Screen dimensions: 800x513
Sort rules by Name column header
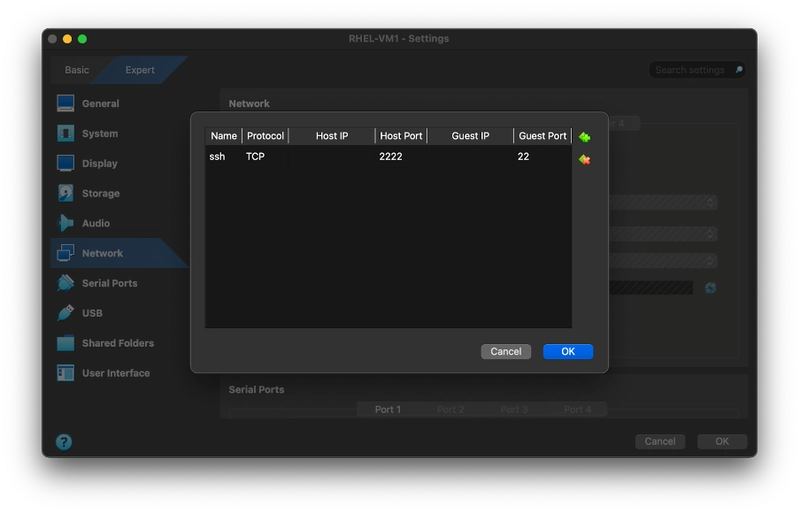(223, 136)
